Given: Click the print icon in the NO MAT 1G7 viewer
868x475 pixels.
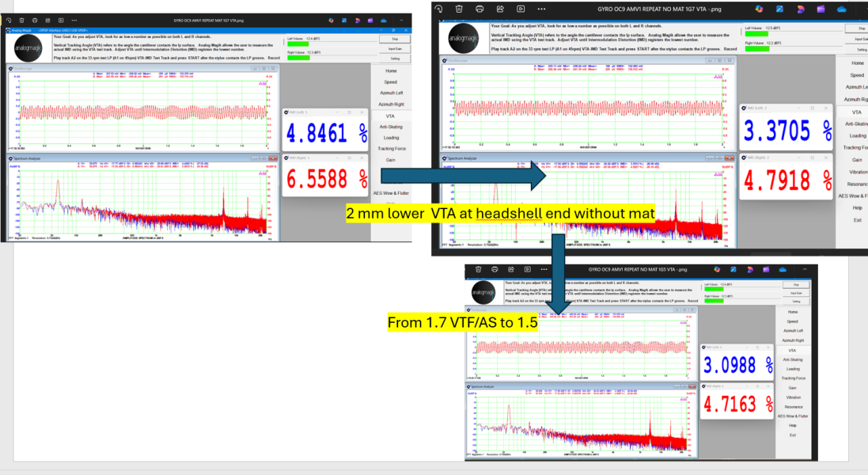Looking at the screenshot, I should [479, 9].
